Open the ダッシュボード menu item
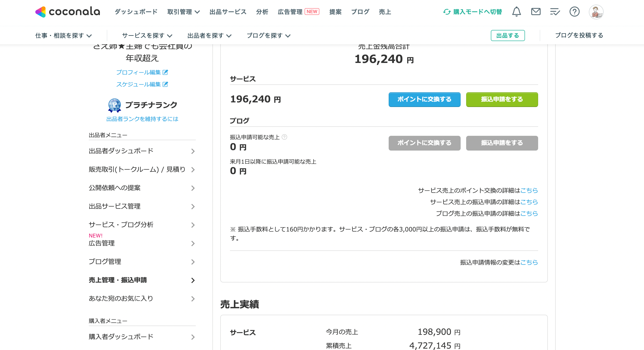The width and height of the screenshot is (644, 350). [x=136, y=12]
